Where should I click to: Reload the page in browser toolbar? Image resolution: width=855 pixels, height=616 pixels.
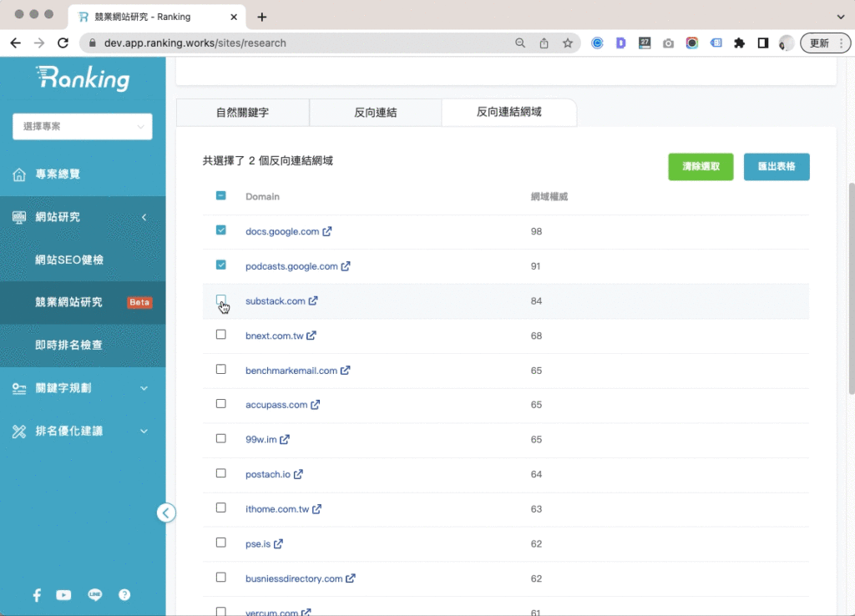[x=63, y=43]
